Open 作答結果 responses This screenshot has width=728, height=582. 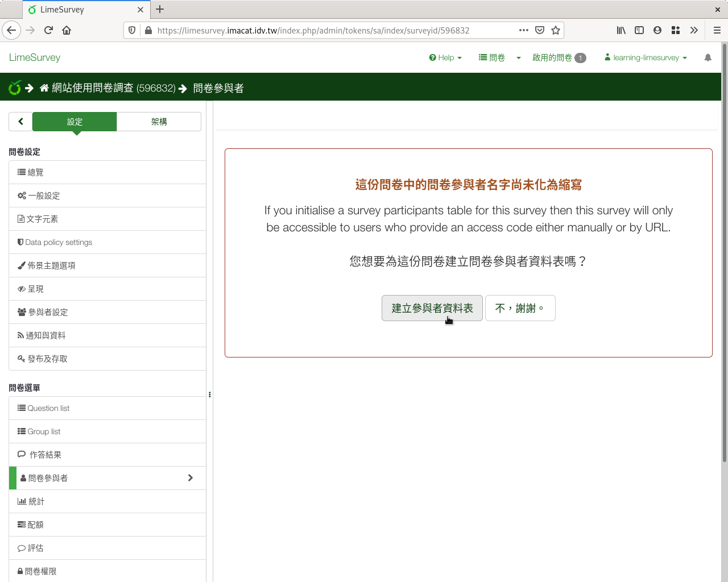(x=107, y=455)
